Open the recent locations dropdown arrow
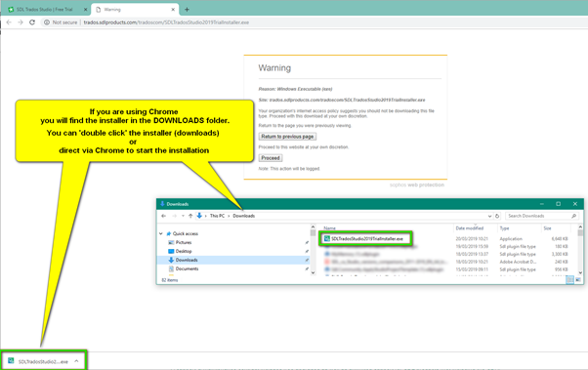The image size is (588, 370). (183, 216)
